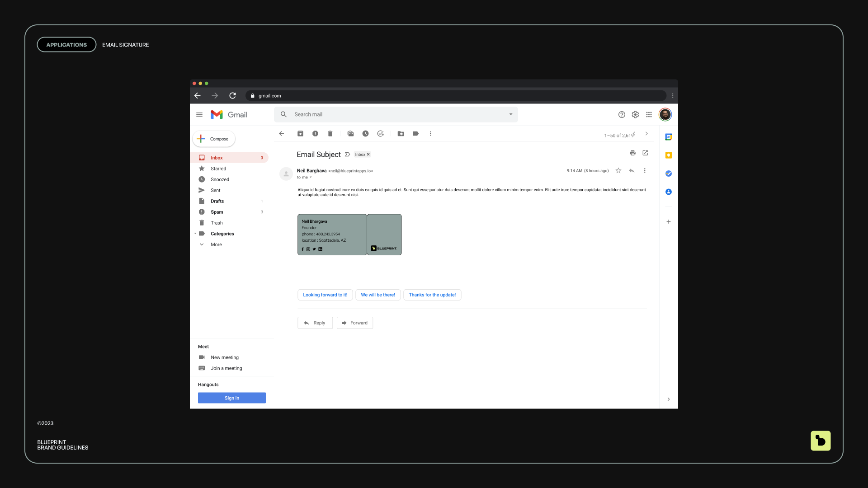The height and width of the screenshot is (488, 868).
Task: Open the Drafts folder
Action: click(217, 201)
